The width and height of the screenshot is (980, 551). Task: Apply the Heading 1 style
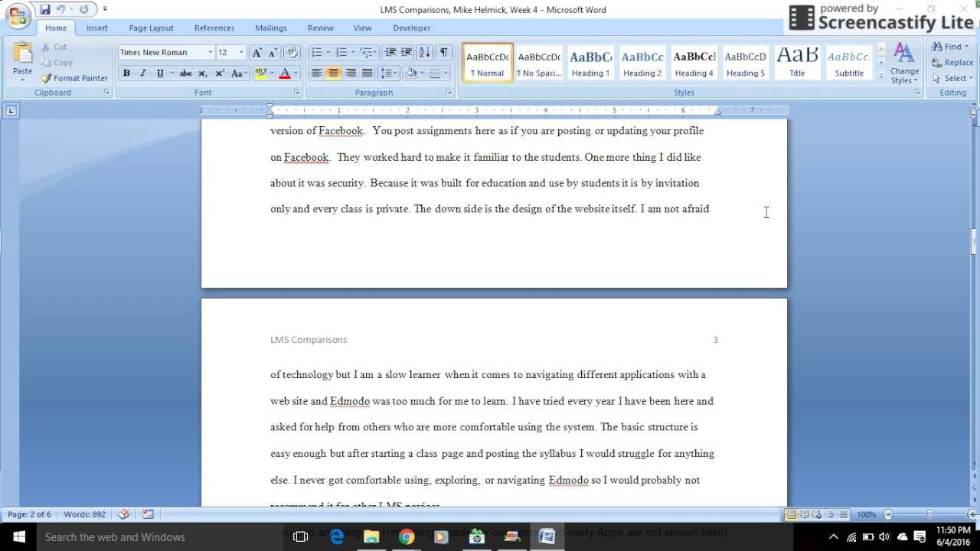[x=590, y=62]
